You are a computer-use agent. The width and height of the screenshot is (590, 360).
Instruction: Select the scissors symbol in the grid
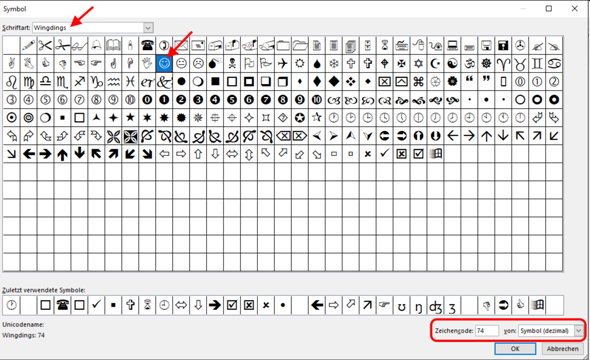pyautogui.click(x=45, y=46)
